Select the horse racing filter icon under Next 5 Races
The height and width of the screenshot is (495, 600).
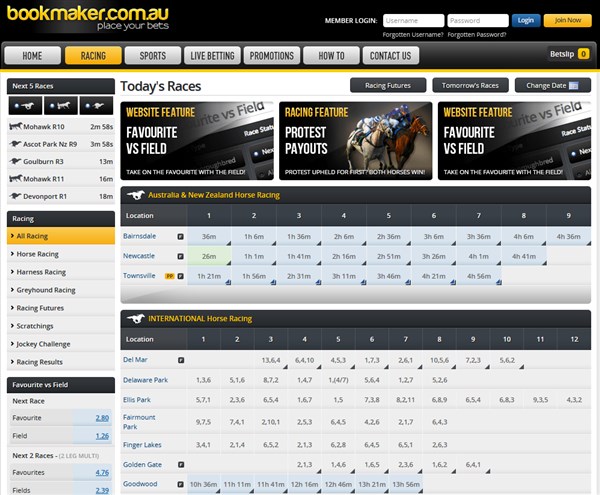[x=25, y=105]
